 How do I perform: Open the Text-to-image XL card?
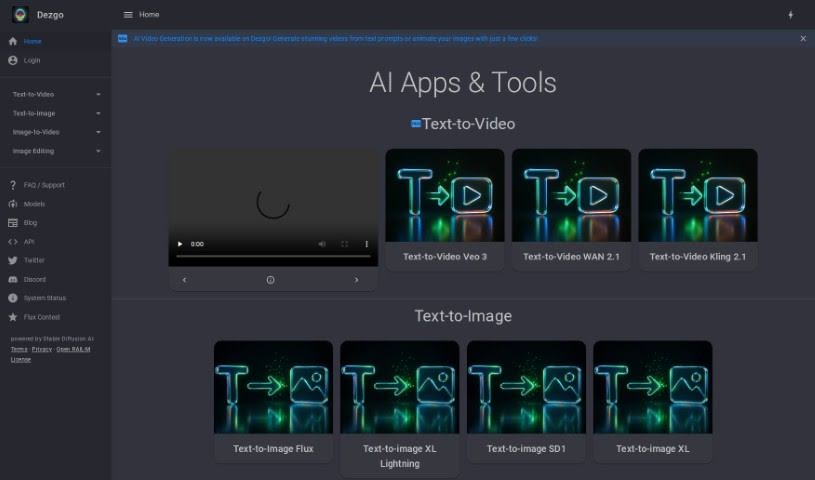(x=653, y=401)
